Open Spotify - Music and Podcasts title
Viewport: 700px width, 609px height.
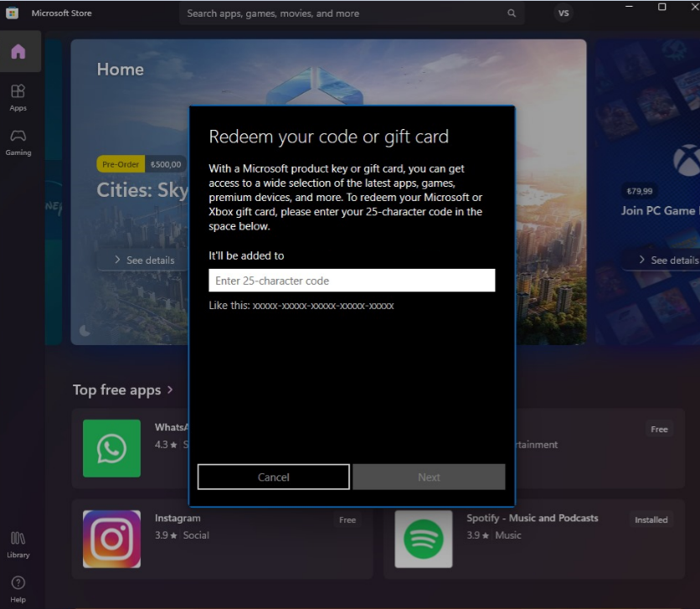click(x=533, y=518)
